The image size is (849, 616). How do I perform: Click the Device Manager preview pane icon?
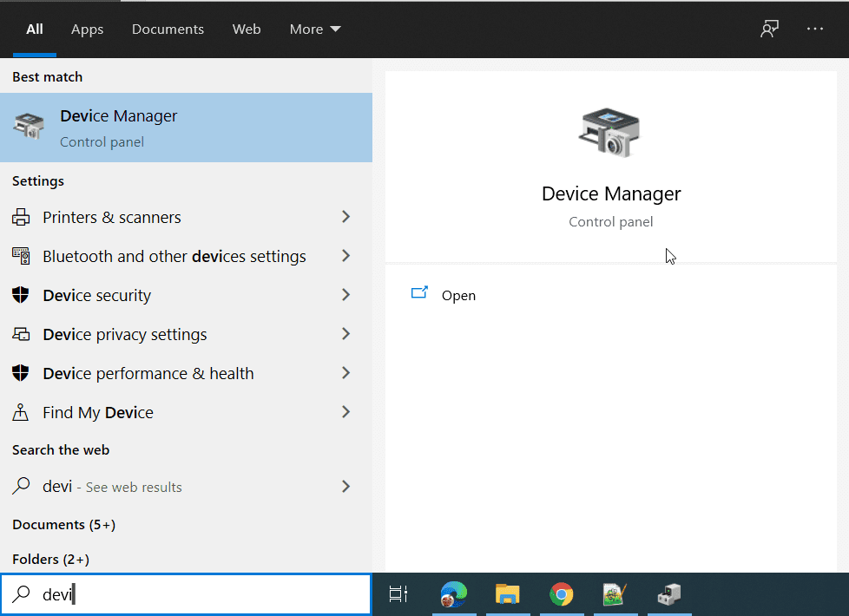coord(610,132)
